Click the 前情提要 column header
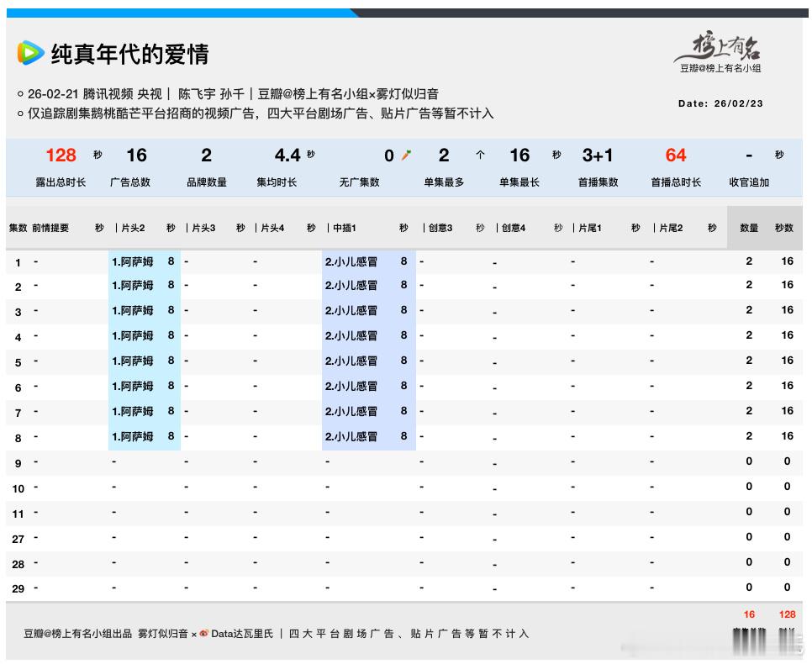 50,228
